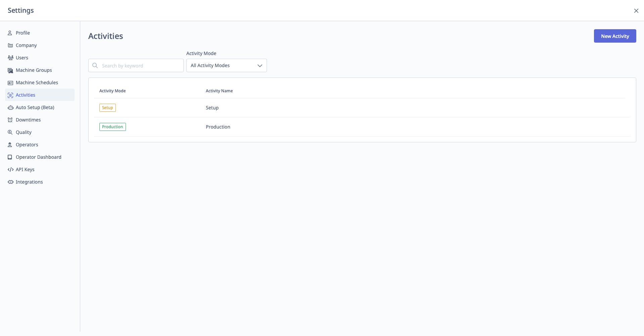644x336 pixels.
Task: Click the Company building icon
Action: [10, 45]
